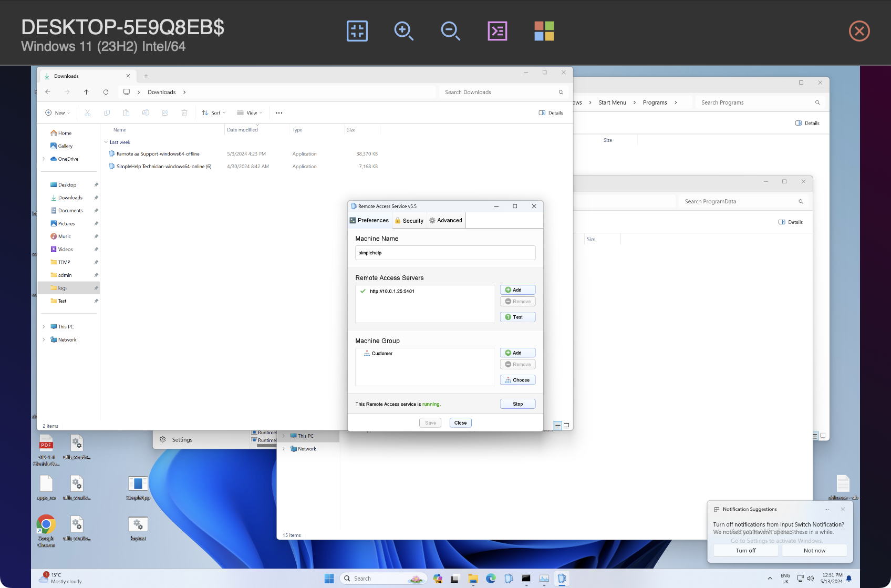Open the Sort dropdown in Downloads toolbar
This screenshot has width=891, height=588.
click(x=214, y=113)
